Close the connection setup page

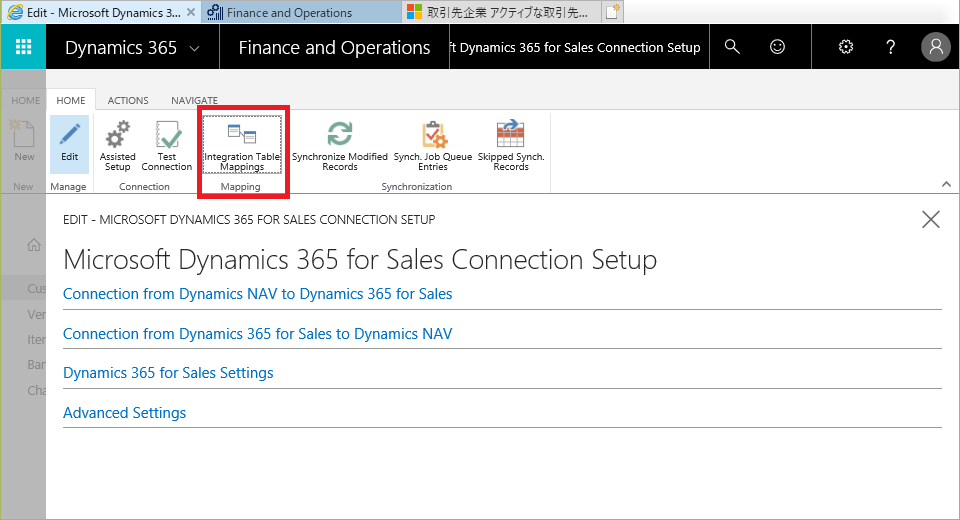931,219
